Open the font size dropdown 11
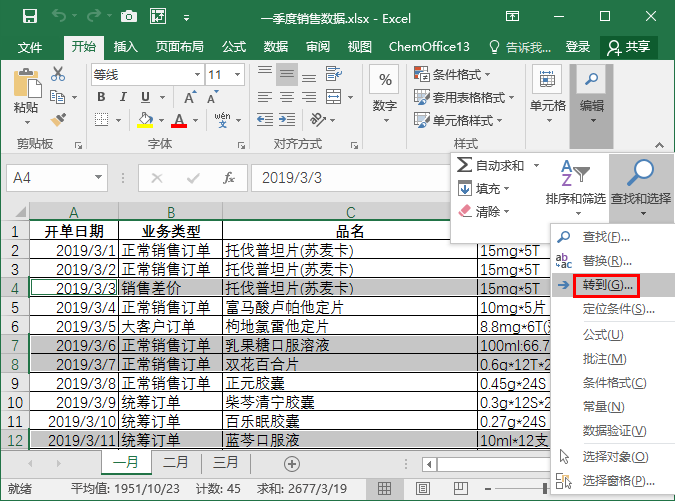675x501 pixels. pyautogui.click(x=237, y=74)
